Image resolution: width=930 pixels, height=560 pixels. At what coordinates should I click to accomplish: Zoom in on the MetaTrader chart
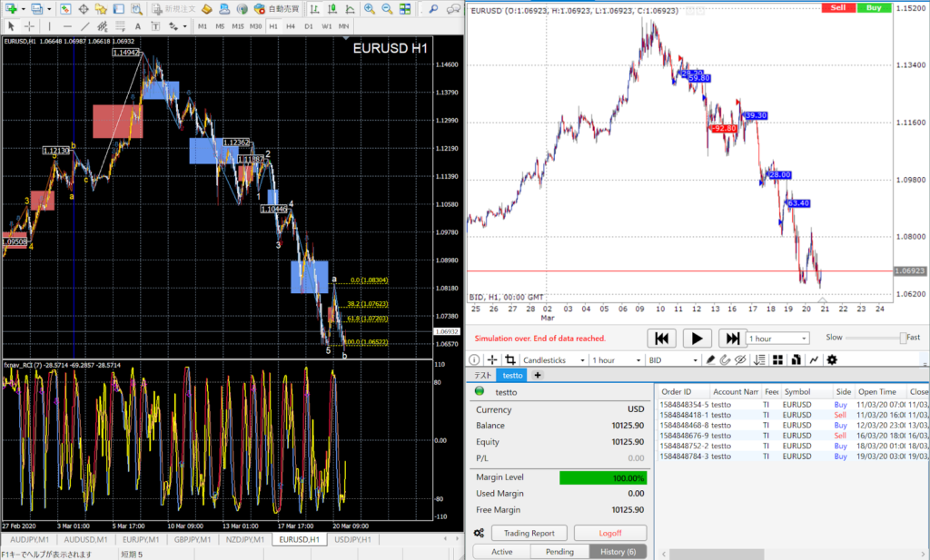(x=369, y=9)
